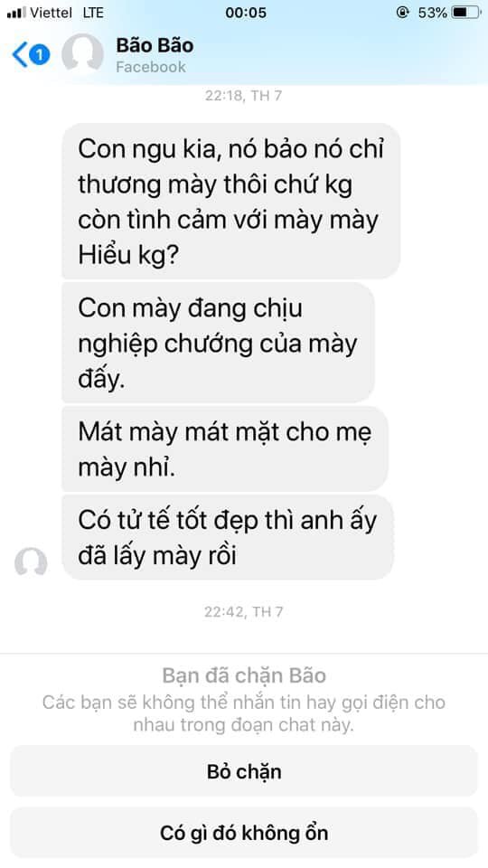Tap the battery icon in status bar
Image resolution: width=488 pixels, height=868 pixels.
click(x=466, y=12)
